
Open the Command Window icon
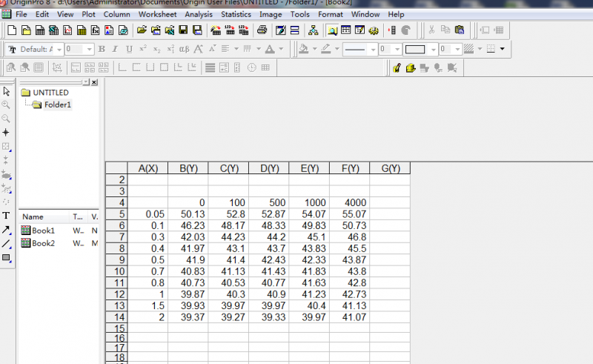pos(360,30)
